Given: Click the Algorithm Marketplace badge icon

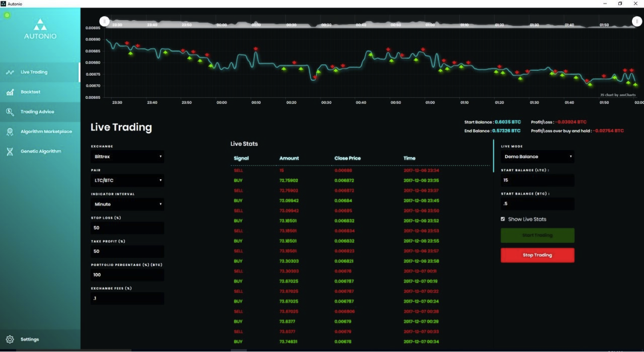Looking at the screenshot, I should coord(10,132).
